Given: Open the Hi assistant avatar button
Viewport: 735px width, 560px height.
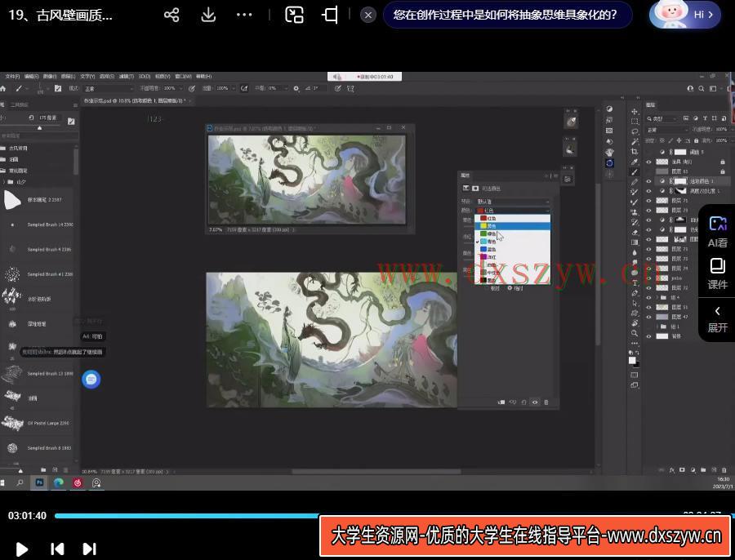Looking at the screenshot, I should (685, 15).
